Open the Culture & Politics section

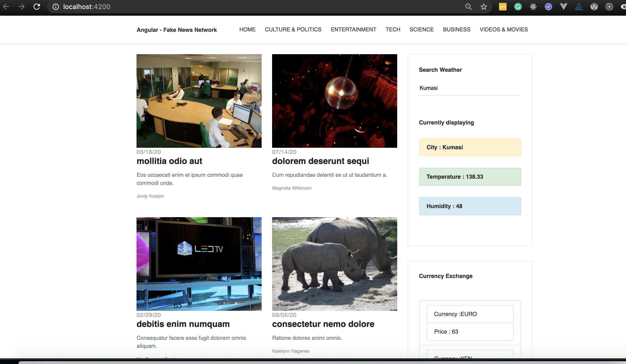[x=293, y=29]
